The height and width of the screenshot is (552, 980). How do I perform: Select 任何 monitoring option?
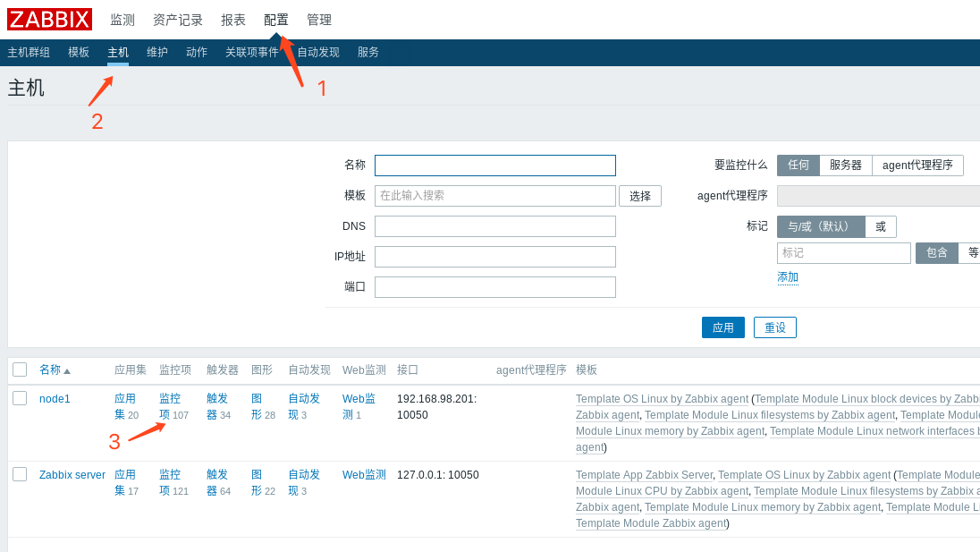click(798, 166)
